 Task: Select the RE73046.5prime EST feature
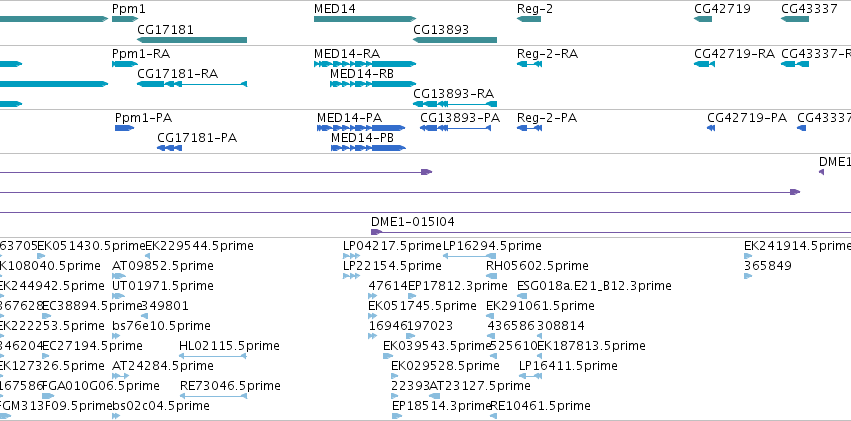click(213, 396)
